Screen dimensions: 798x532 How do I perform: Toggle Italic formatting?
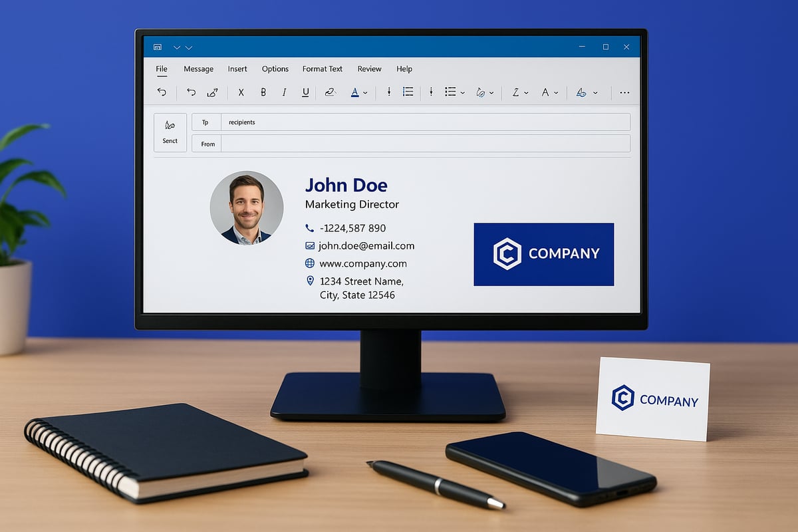pyautogui.click(x=284, y=93)
